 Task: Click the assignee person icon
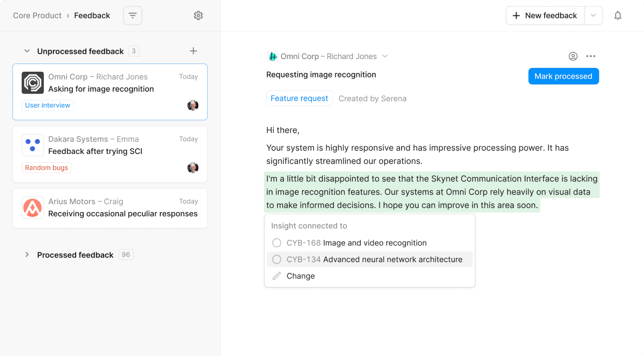click(573, 56)
